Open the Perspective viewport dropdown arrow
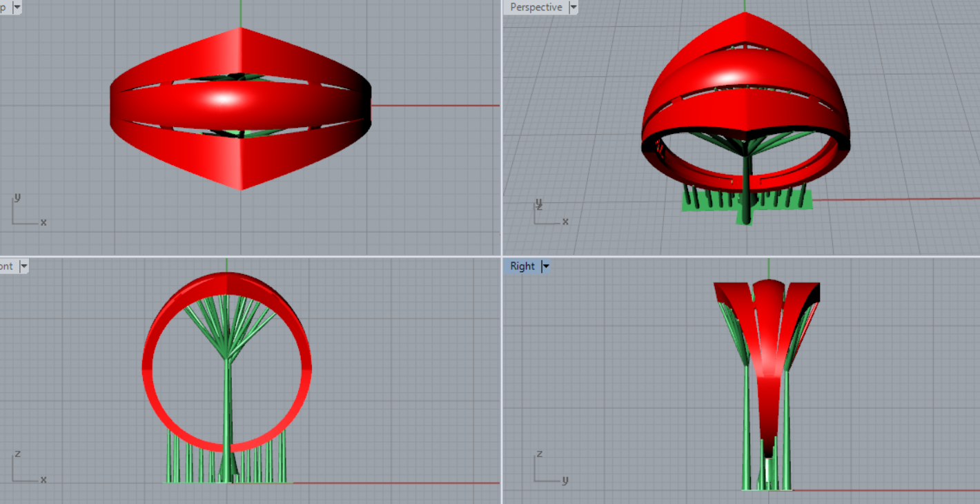 tap(572, 8)
